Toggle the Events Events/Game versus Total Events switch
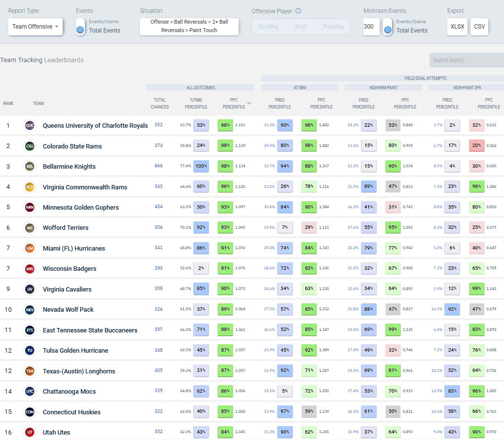This screenshot has width=504, height=440. tap(80, 26)
